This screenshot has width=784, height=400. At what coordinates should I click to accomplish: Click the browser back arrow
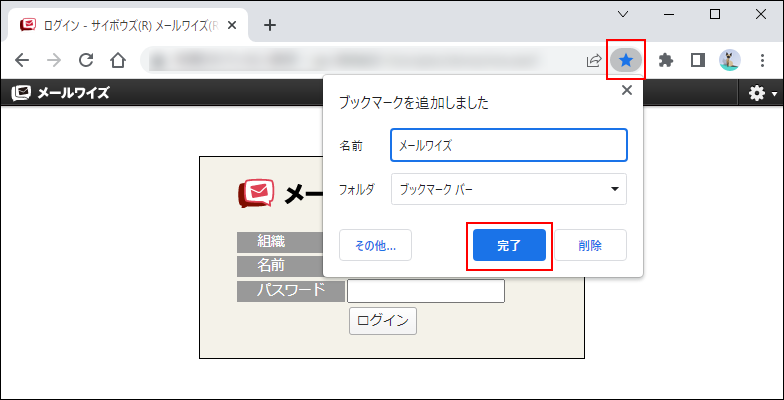pyautogui.click(x=22, y=60)
